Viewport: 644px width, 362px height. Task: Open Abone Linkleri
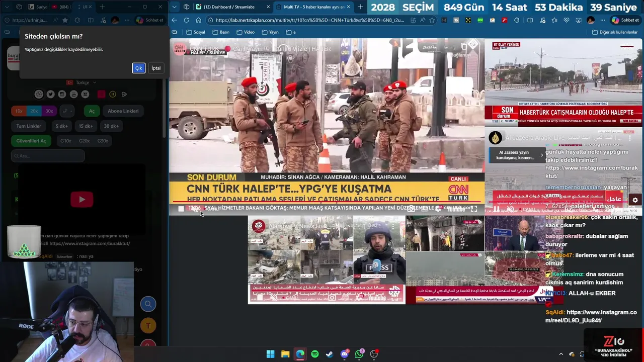click(123, 111)
